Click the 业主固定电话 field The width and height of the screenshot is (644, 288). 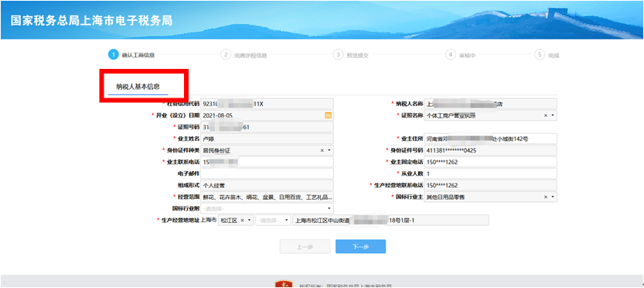coord(490,162)
